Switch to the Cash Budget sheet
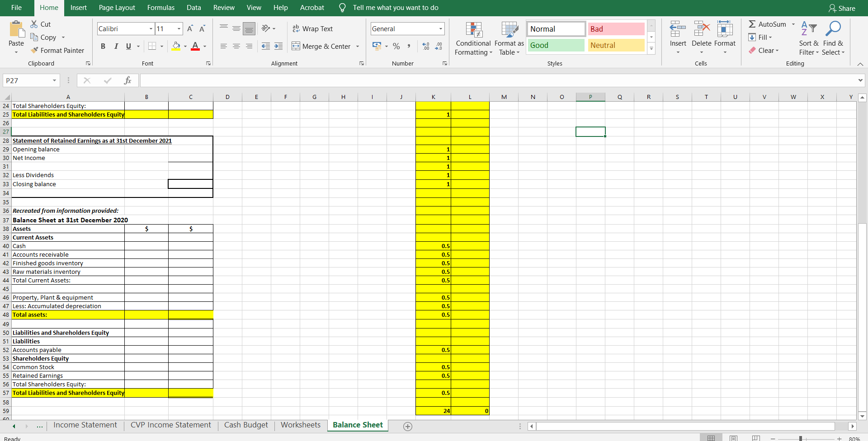The width and height of the screenshot is (868, 441). click(246, 425)
